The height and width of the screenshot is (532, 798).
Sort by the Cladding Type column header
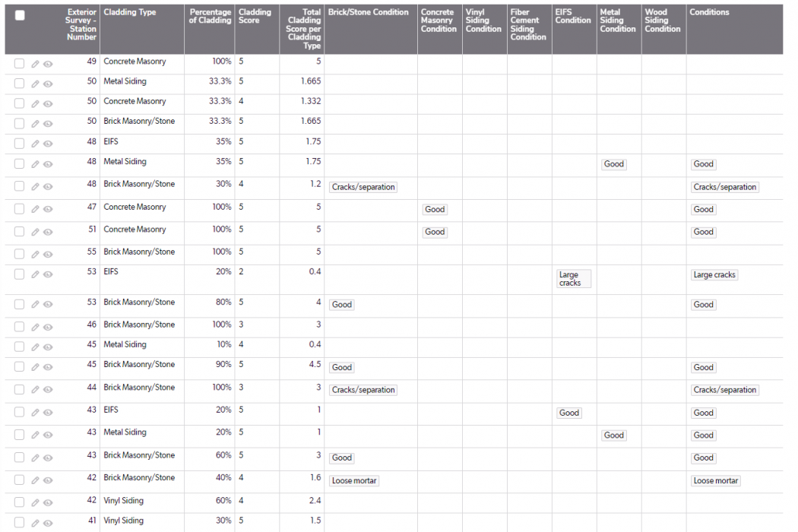click(x=130, y=13)
